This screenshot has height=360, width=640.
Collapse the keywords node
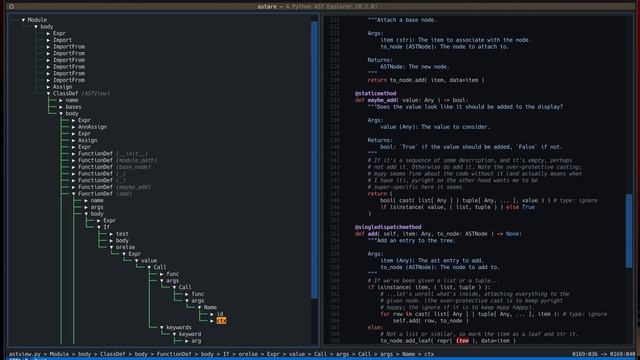pos(162,327)
